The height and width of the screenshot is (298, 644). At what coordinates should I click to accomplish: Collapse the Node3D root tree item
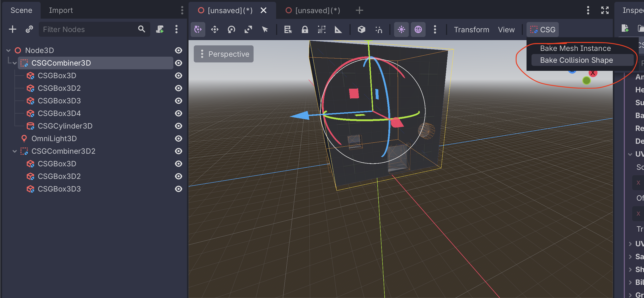pos(8,50)
